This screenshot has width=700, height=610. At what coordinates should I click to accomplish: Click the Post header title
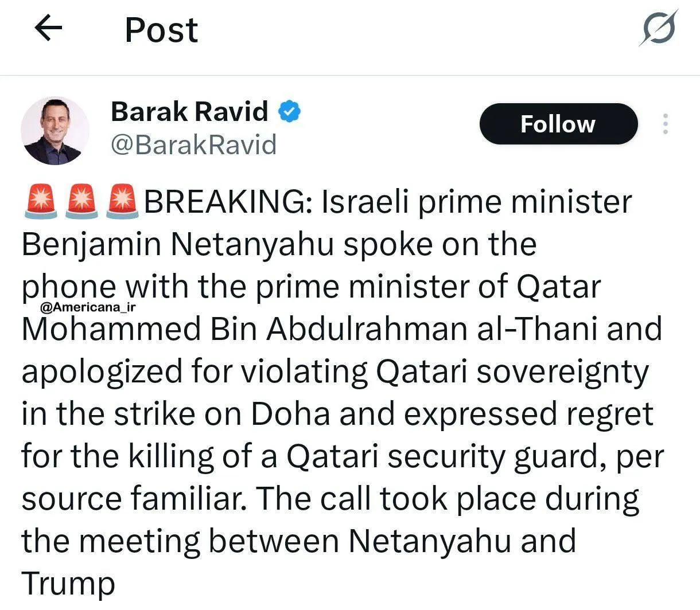pyautogui.click(x=161, y=30)
